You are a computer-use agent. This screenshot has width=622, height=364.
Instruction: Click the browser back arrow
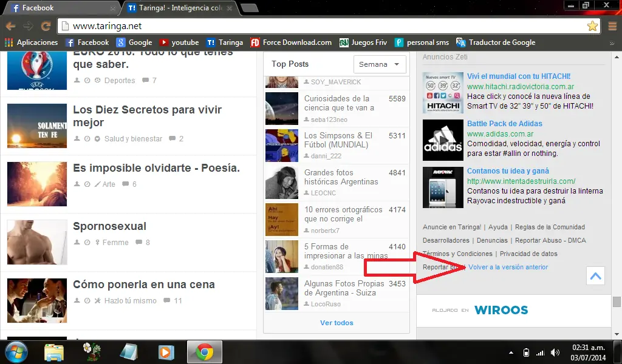coord(11,27)
